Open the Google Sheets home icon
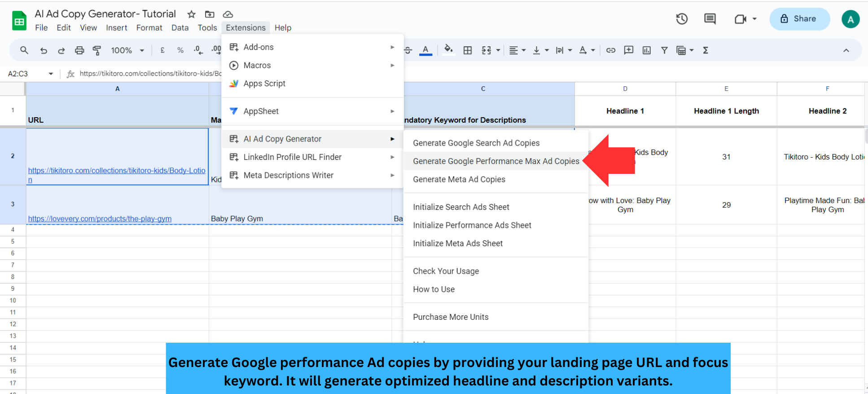This screenshot has height=394, width=868. (19, 21)
